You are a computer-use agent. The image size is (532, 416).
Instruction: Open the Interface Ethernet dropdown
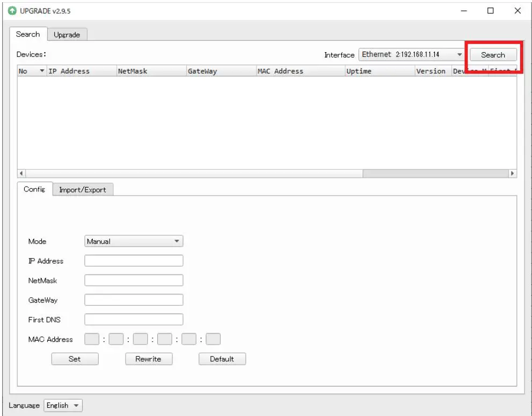(x=412, y=54)
